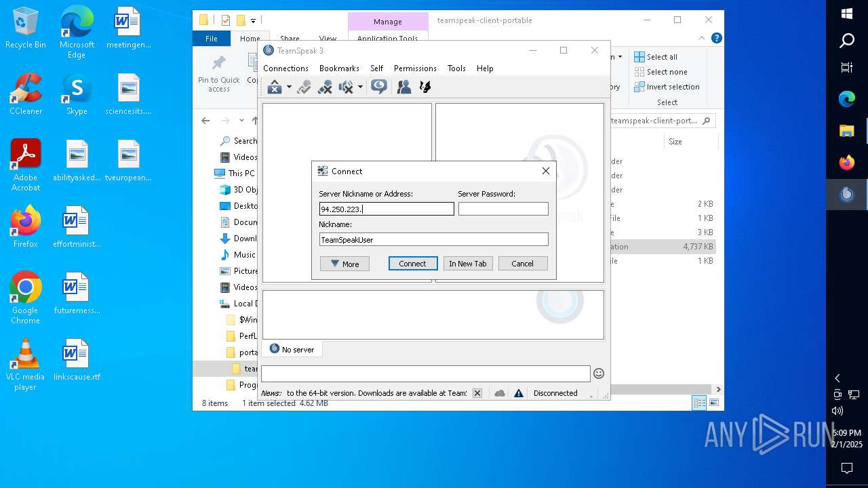The width and height of the screenshot is (868, 488).
Task: Open the Connections menu in TeamSpeak
Action: click(x=285, y=68)
